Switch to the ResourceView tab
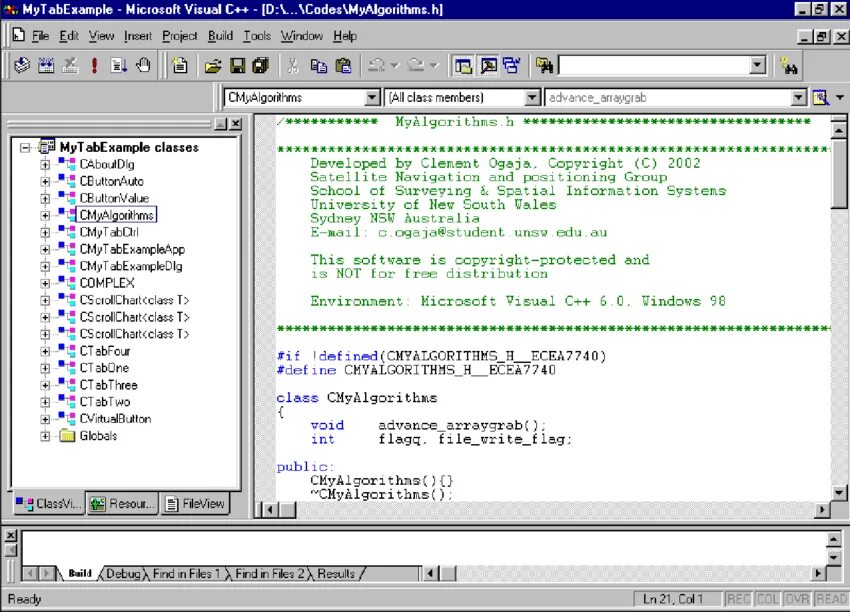Screen dimensions: 850x612 123,504
